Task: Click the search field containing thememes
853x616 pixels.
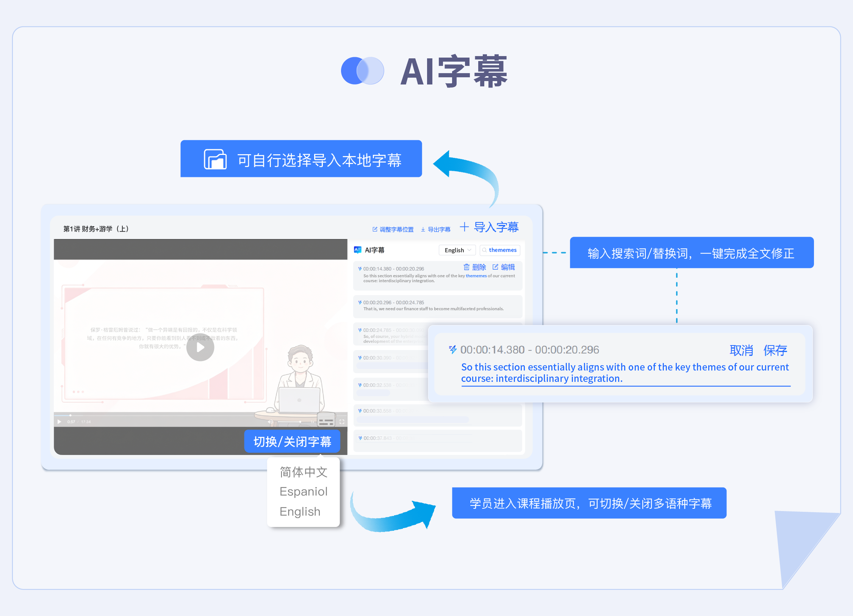Action: (500, 250)
